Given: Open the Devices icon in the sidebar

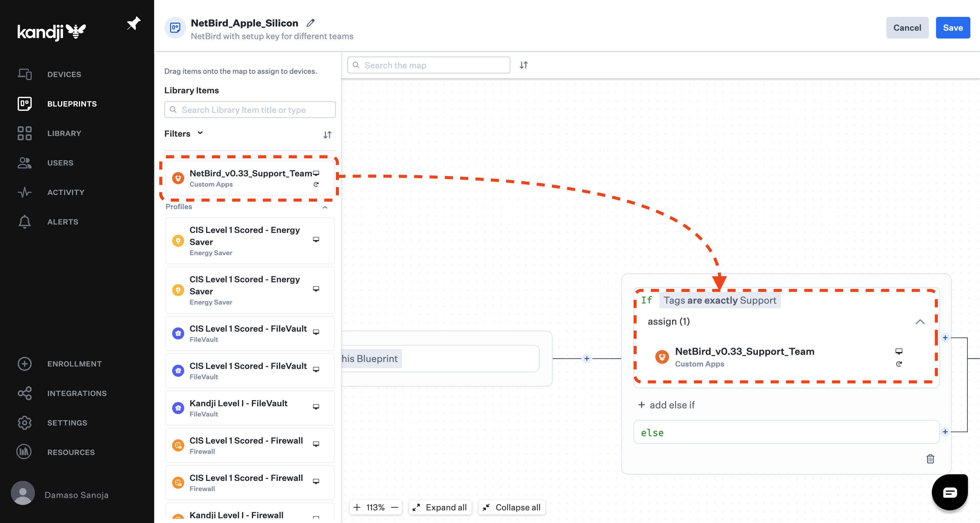Looking at the screenshot, I should (x=24, y=74).
